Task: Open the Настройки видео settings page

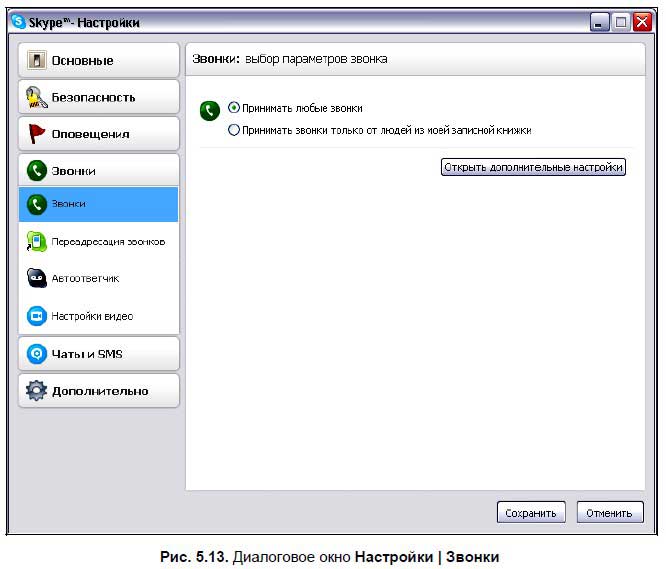Action: coord(92,316)
